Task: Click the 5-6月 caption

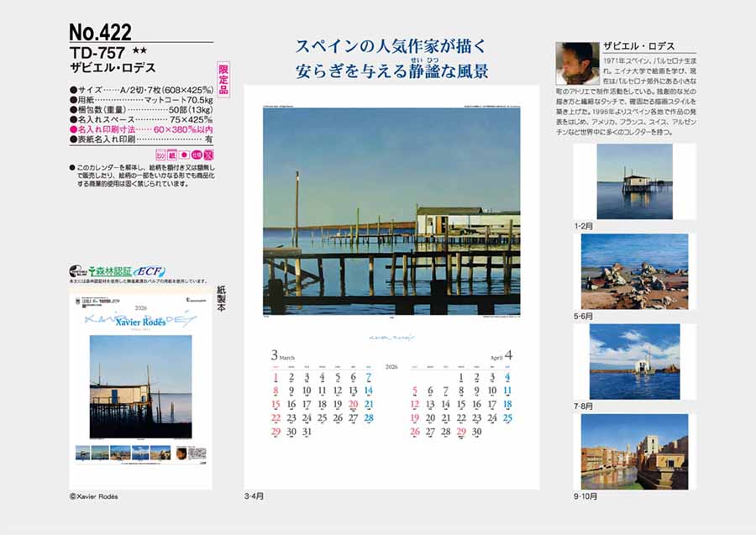Action: tap(584, 316)
